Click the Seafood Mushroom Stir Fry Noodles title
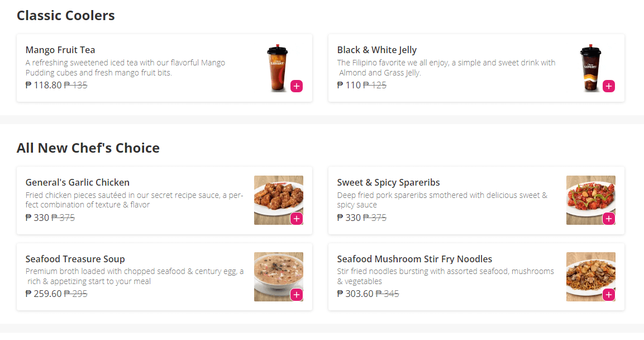Screen dimensions: 644x340 pyautogui.click(x=414, y=259)
